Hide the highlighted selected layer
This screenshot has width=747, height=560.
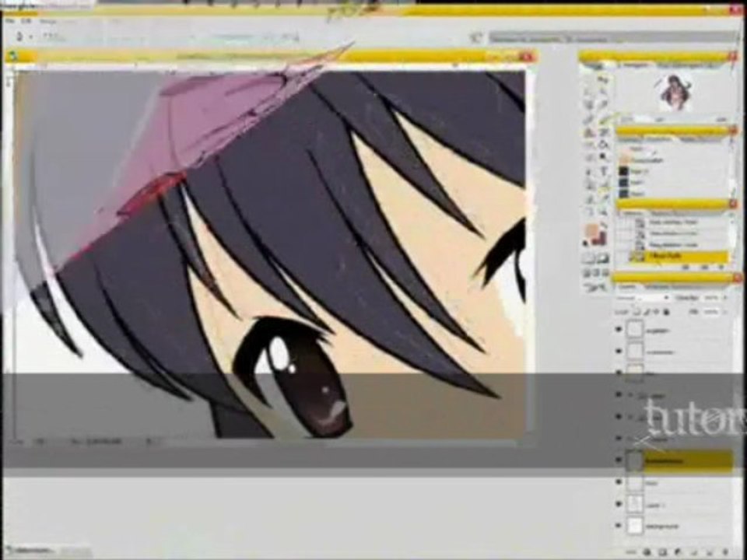pos(619,460)
